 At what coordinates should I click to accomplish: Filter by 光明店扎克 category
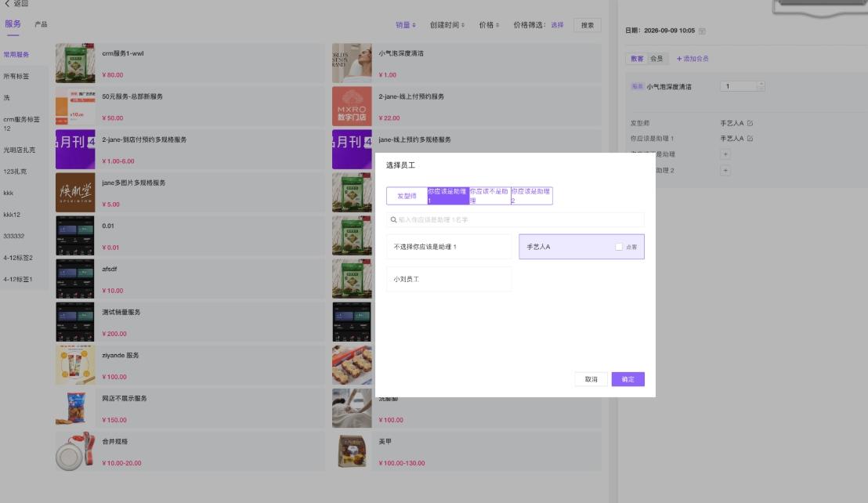(x=20, y=150)
